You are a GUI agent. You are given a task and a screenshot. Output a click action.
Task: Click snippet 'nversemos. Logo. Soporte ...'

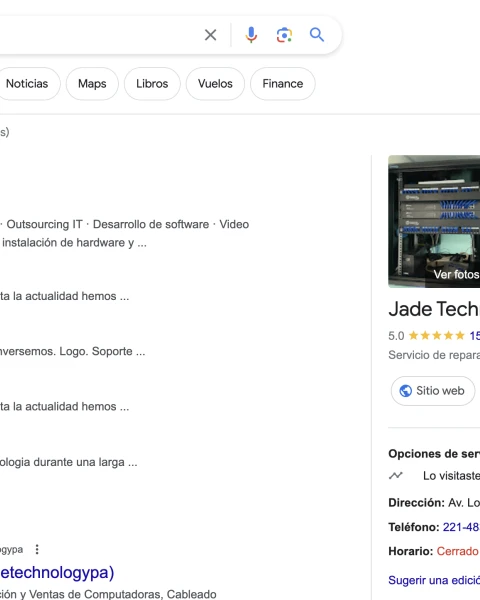(72, 351)
